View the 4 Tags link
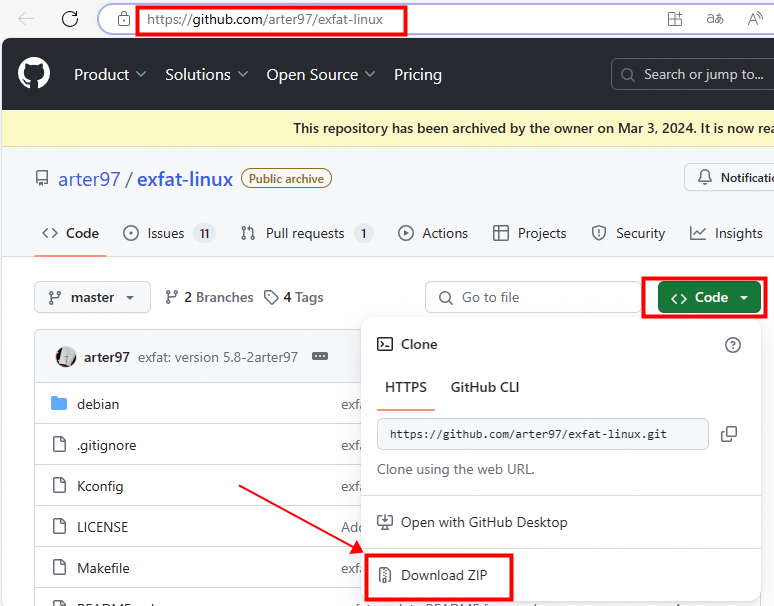This screenshot has height=606, width=774. pyautogui.click(x=294, y=297)
